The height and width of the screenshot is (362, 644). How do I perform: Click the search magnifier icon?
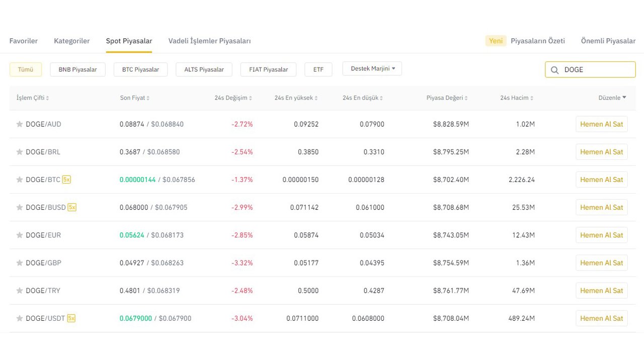[554, 70]
